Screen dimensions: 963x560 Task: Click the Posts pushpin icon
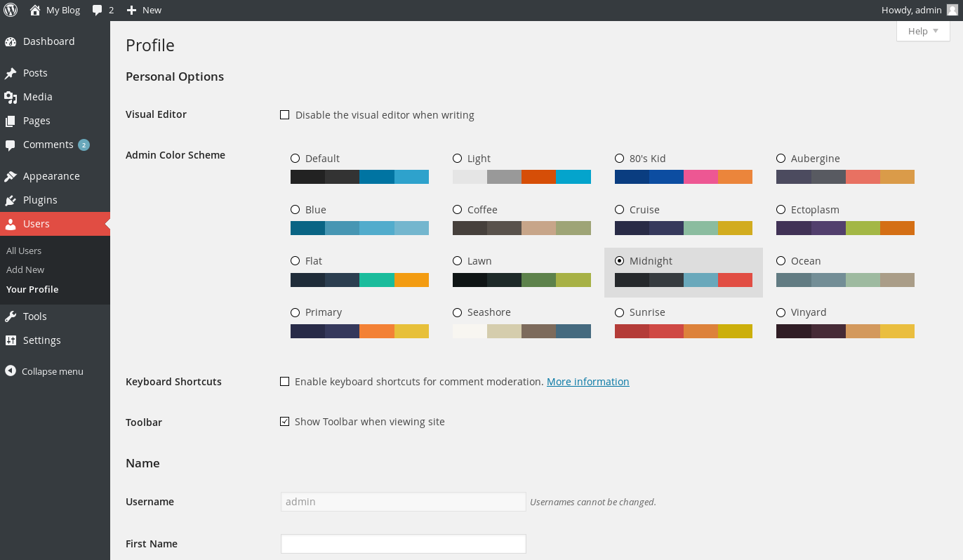(11, 73)
